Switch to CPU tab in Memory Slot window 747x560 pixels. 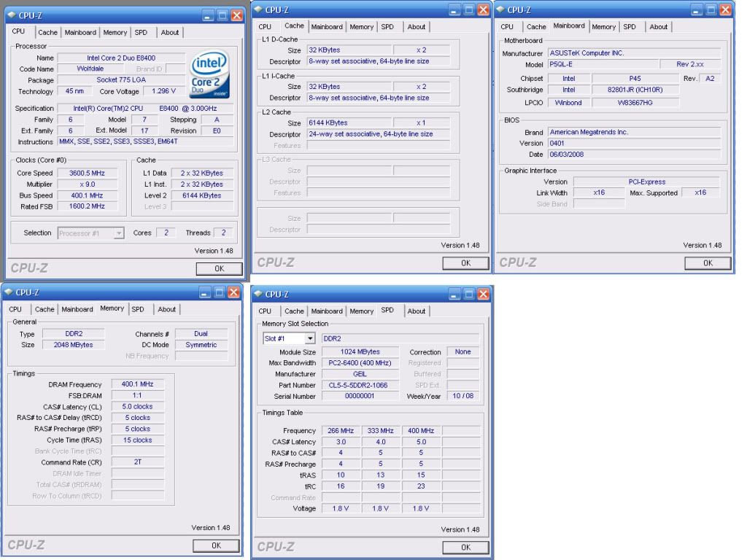pyautogui.click(x=265, y=311)
